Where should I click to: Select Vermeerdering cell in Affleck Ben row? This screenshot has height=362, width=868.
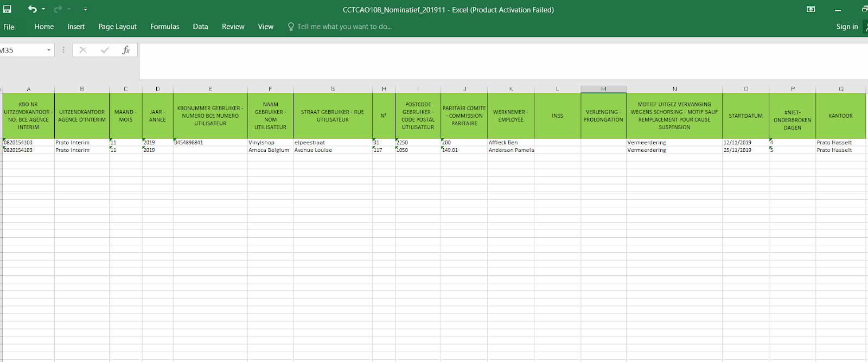click(674, 142)
